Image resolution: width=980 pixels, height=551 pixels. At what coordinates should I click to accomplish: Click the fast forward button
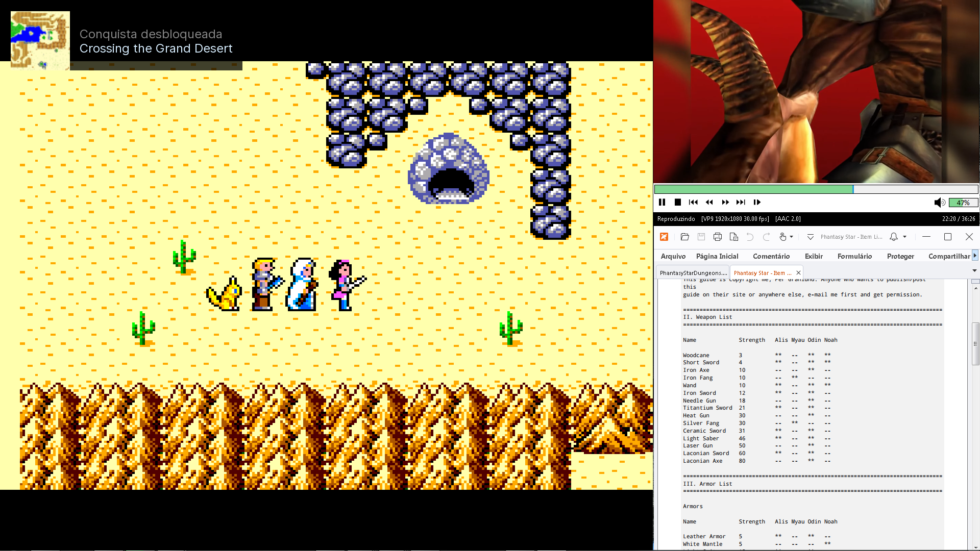click(725, 203)
